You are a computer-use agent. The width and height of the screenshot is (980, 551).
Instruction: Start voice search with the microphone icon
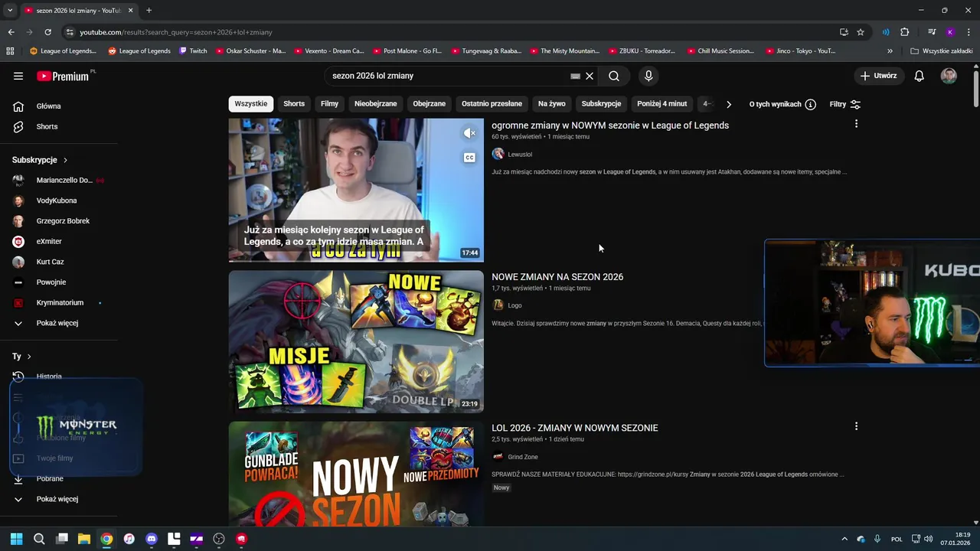point(648,76)
